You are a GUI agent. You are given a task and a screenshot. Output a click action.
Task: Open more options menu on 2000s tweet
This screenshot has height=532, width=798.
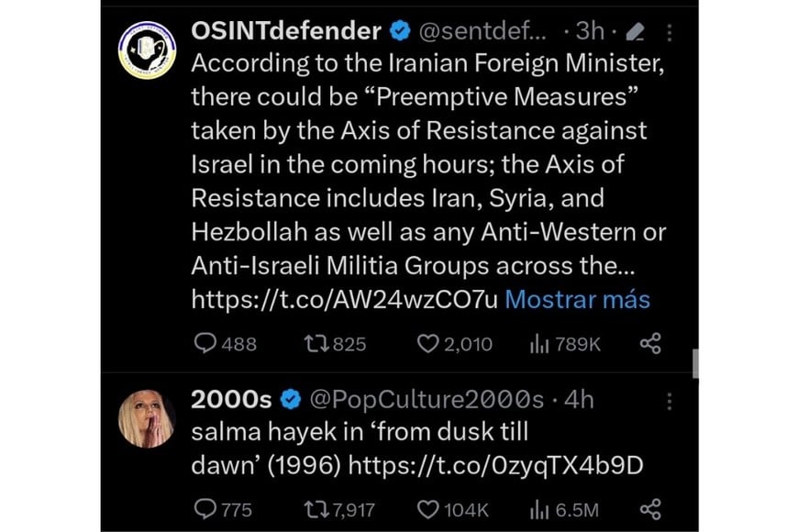[x=670, y=401]
